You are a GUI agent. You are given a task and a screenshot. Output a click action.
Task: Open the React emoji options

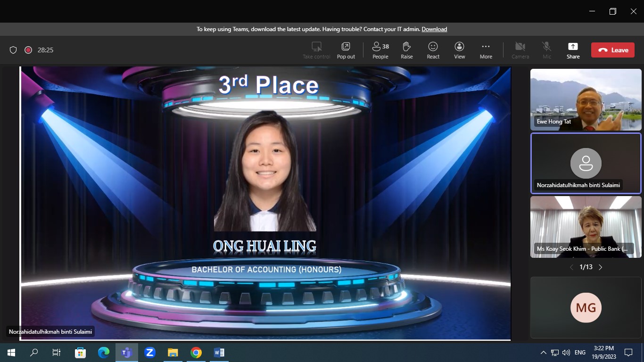tap(433, 50)
